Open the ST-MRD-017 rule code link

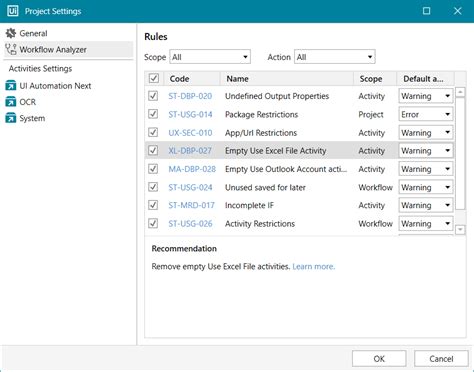[191, 205]
